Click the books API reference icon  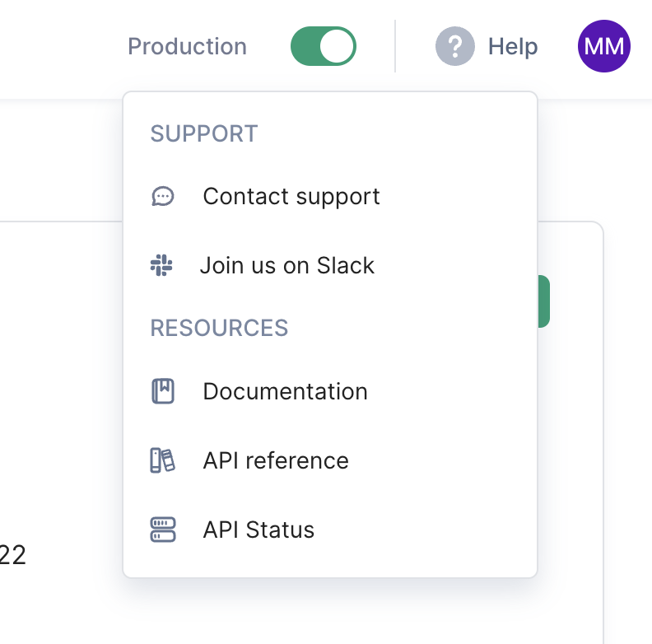click(162, 460)
